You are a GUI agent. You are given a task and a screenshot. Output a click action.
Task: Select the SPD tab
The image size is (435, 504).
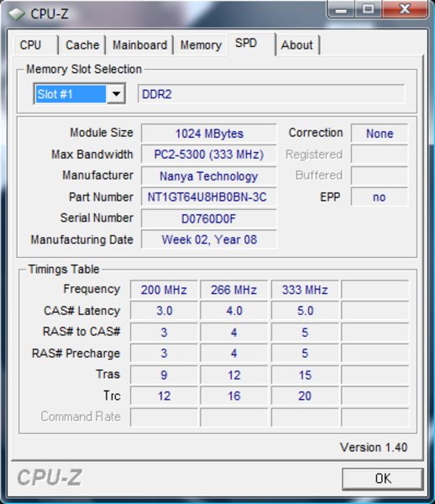pyautogui.click(x=252, y=44)
